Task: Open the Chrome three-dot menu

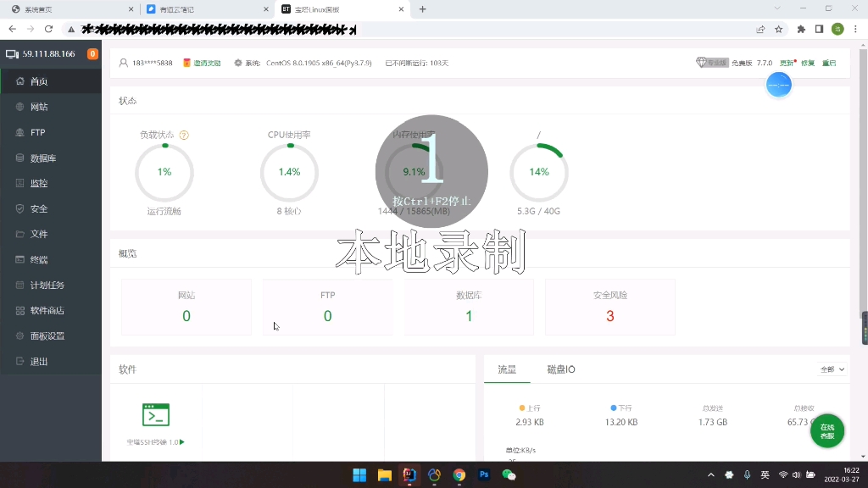Action: point(855,30)
